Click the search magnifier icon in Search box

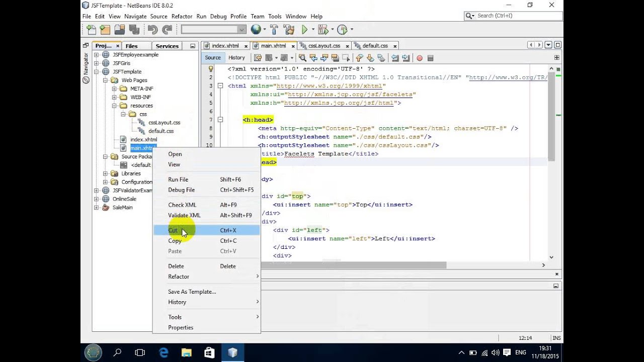click(x=469, y=16)
